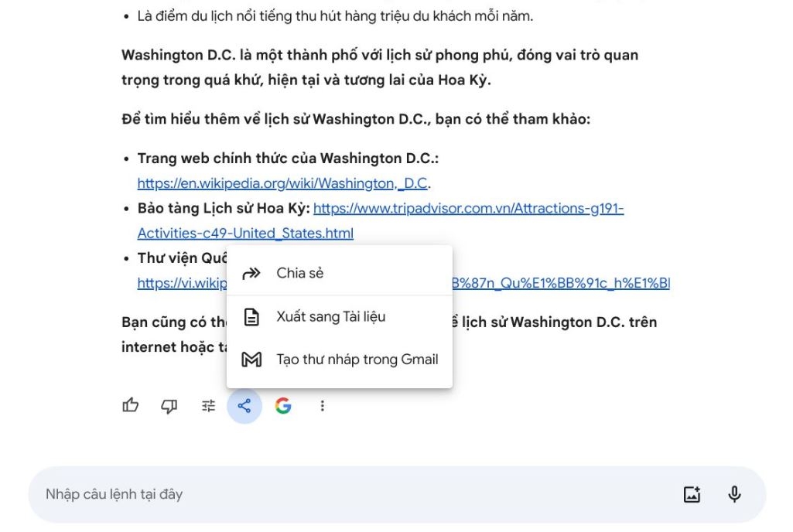The width and height of the screenshot is (793, 532).
Task: Click the thumbs down icon
Action: click(x=169, y=405)
